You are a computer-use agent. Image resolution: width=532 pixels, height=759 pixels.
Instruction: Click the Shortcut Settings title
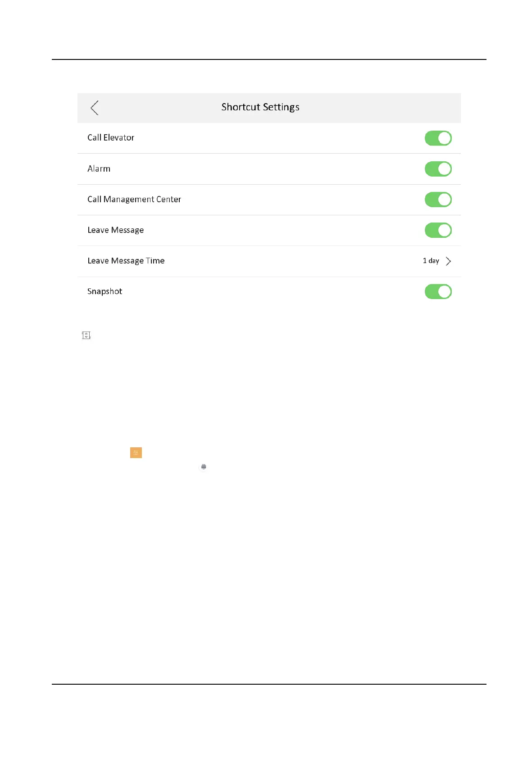[260, 107]
